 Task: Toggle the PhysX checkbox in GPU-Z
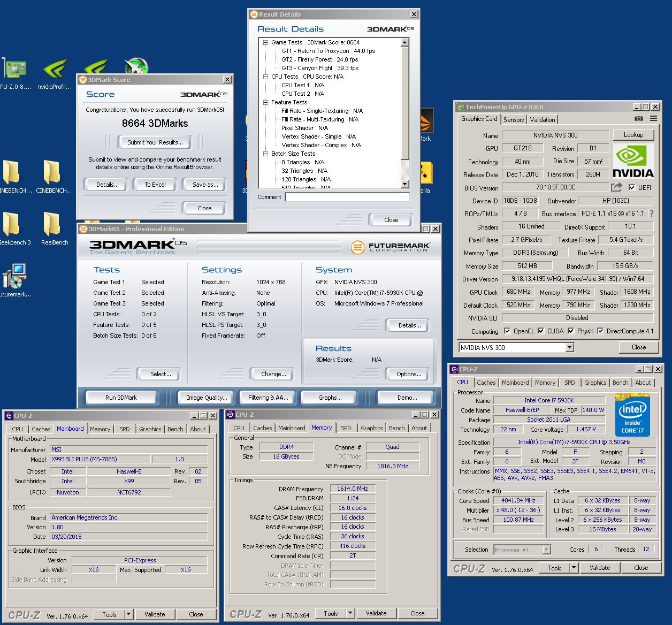tap(571, 331)
